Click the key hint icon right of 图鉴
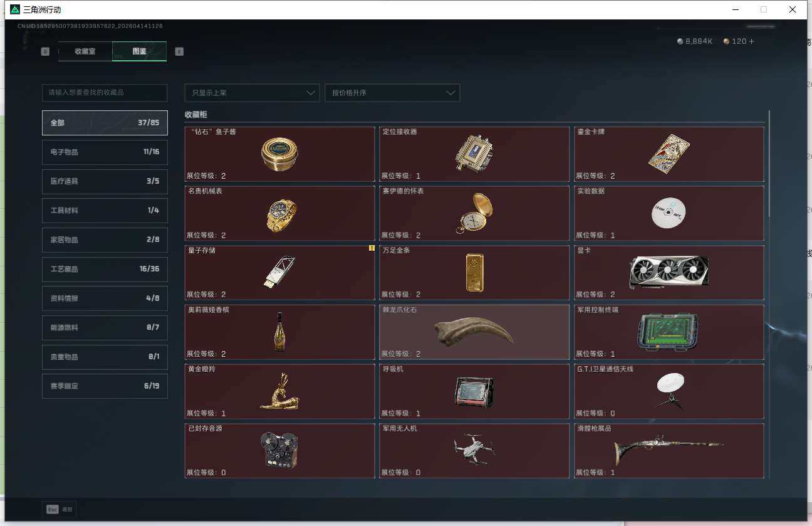 pyautogui.click(x=179, y=51)
